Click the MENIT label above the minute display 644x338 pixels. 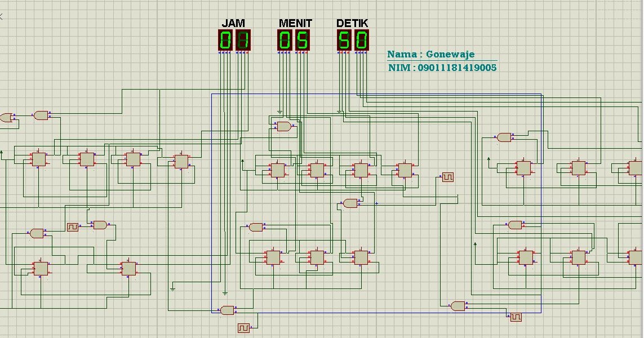pyautogui.click(x=295, y=23)
